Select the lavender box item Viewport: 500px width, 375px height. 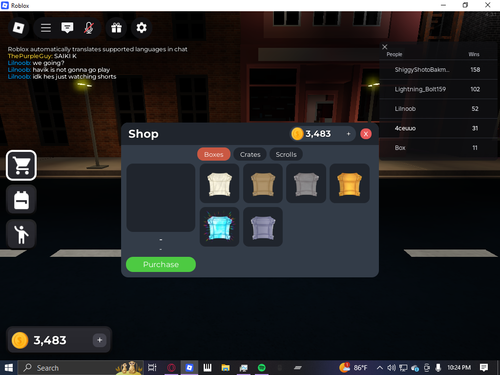coord(263,227)
